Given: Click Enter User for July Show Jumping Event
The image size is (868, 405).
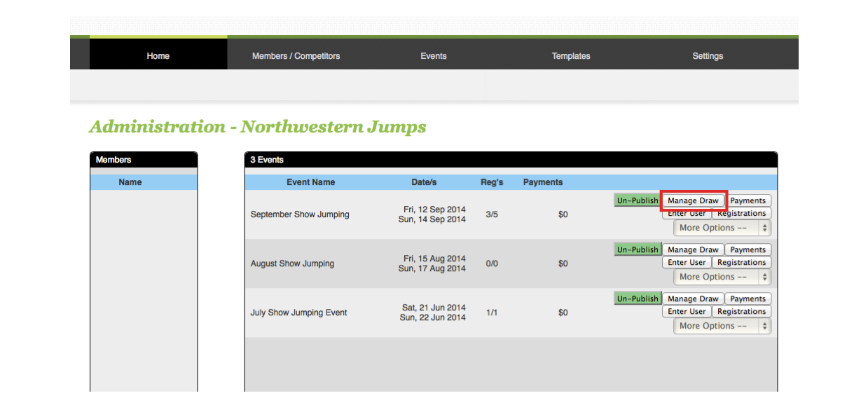Looking at the screenshot, I should coord(687,312).
